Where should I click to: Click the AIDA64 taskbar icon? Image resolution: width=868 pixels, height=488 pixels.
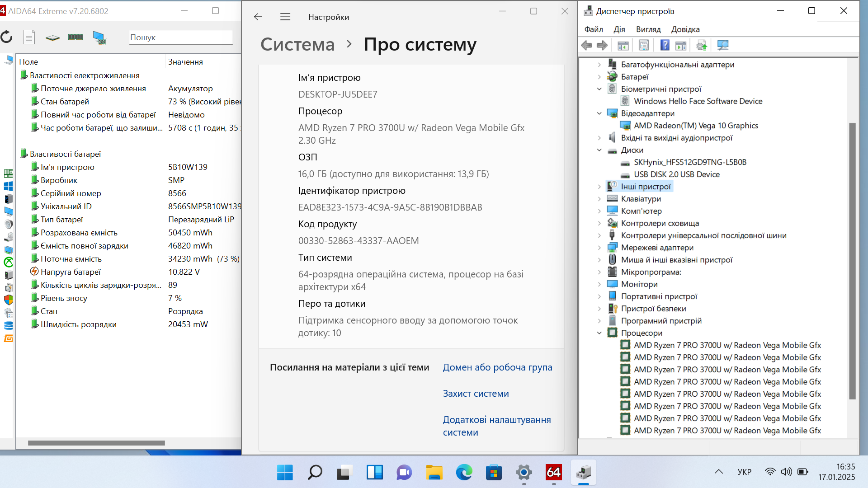[554, 473]
